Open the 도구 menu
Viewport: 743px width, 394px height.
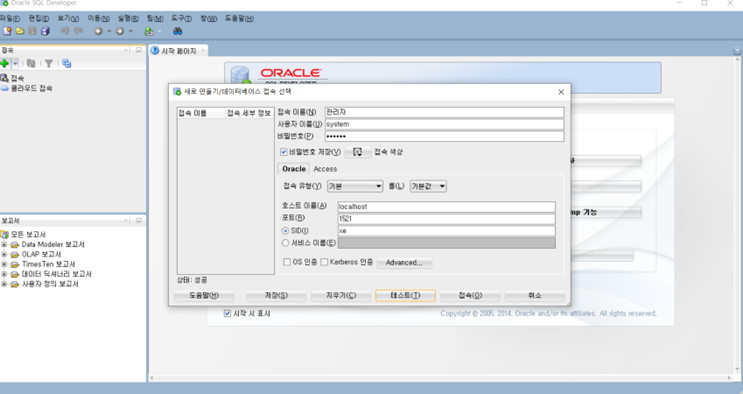pyautogui.click(x=181, y=18)
